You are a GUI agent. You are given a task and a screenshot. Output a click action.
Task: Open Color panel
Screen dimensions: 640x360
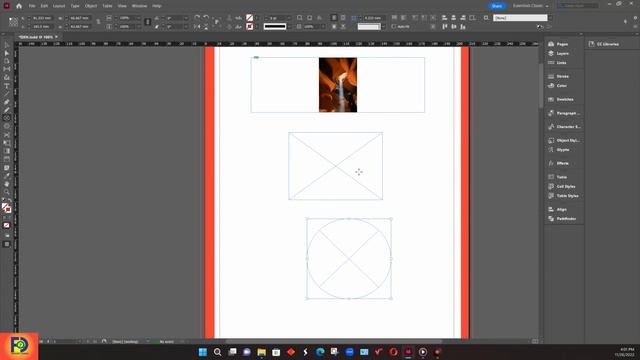point(562,86)
